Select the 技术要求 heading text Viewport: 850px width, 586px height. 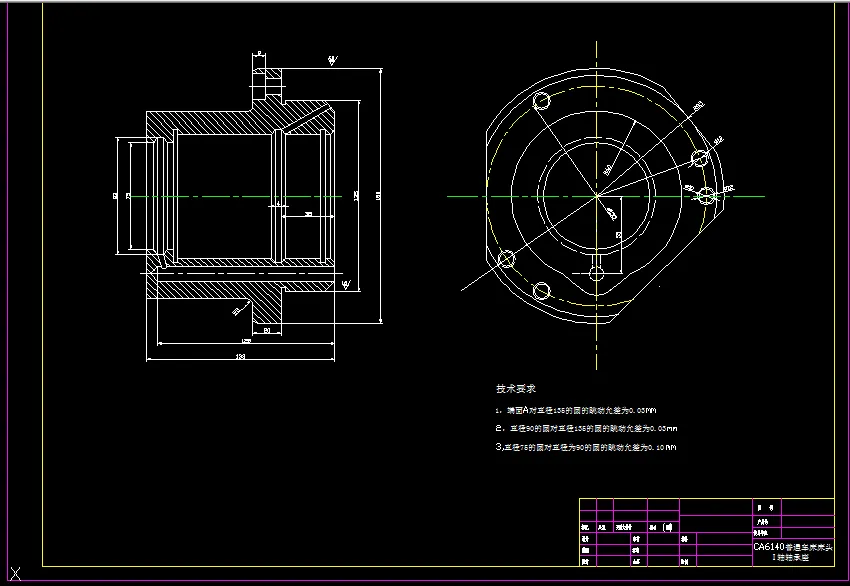click(x=516, y=389)
